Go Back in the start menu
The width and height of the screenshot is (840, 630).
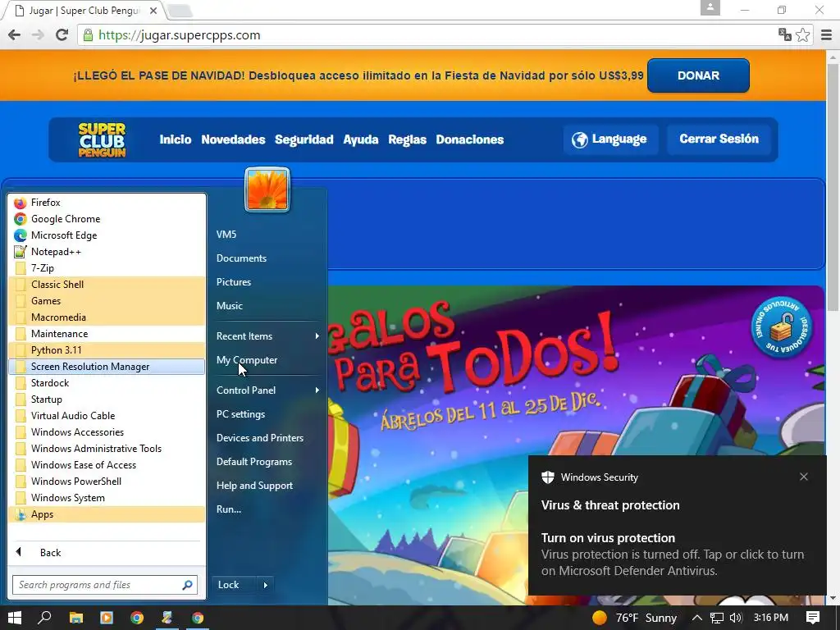(x=107, y=552)
